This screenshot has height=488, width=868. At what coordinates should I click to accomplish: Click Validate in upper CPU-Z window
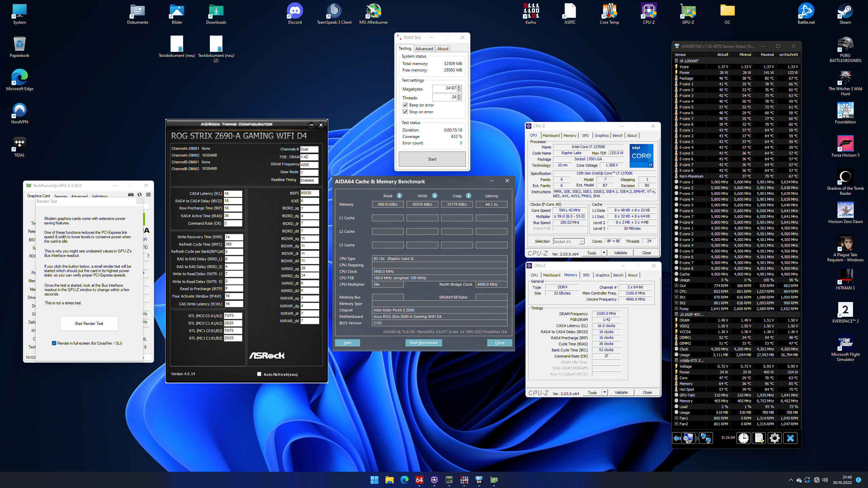(x=620, y=253)
